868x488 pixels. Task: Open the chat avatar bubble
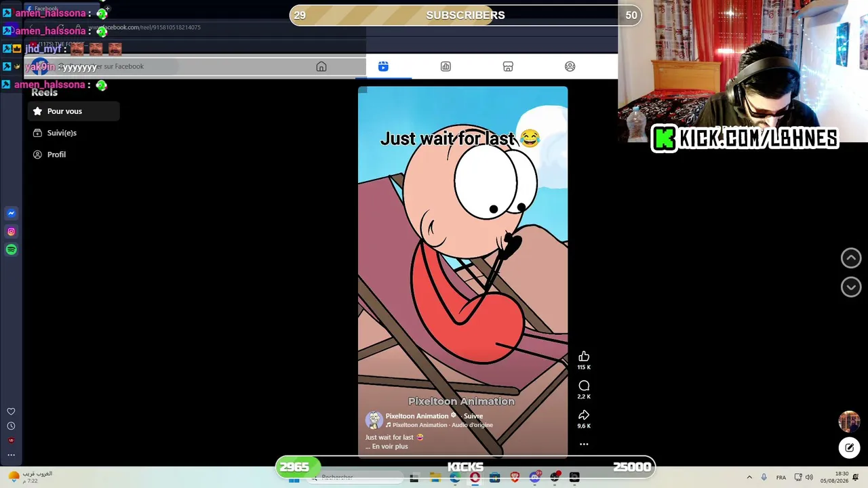coord(849,421)
